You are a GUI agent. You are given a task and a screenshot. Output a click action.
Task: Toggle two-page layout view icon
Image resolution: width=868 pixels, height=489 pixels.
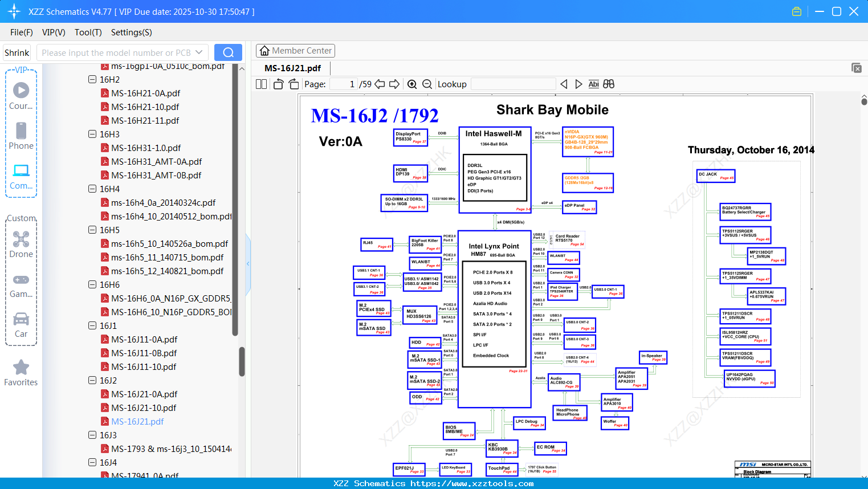click(x=262, y=84)
